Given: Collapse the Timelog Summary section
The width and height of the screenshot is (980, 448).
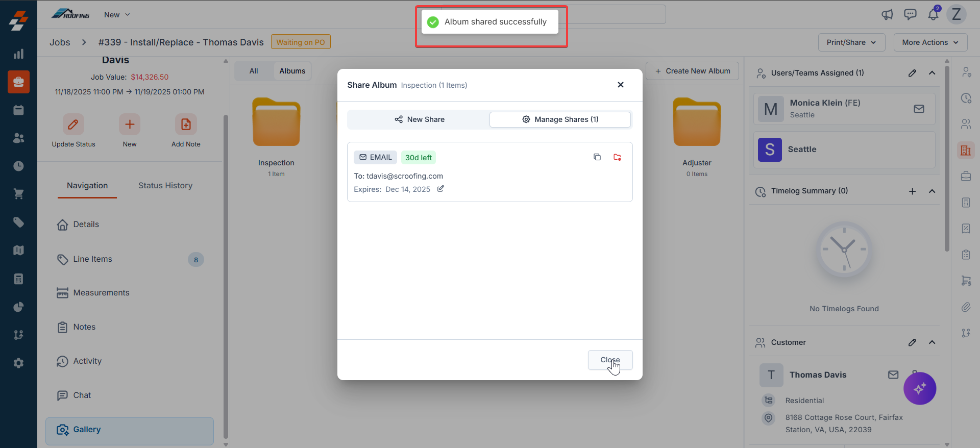Looking at the screenshot, I should [932, 191].
